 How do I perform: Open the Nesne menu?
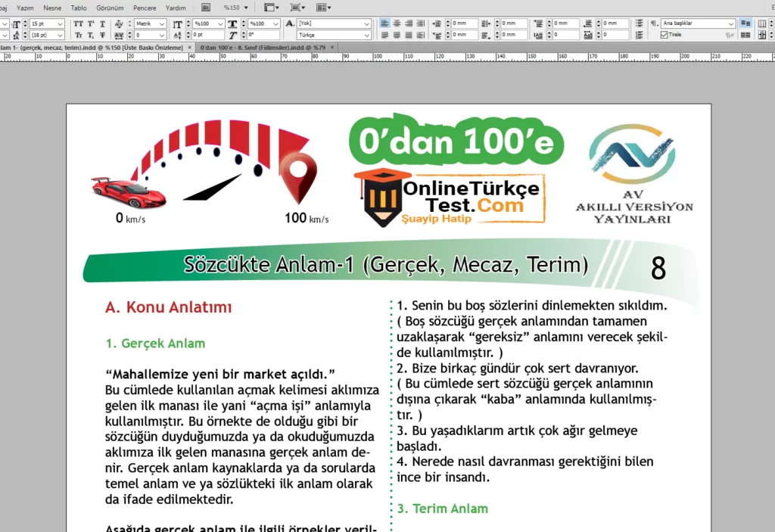coord(52,8)
